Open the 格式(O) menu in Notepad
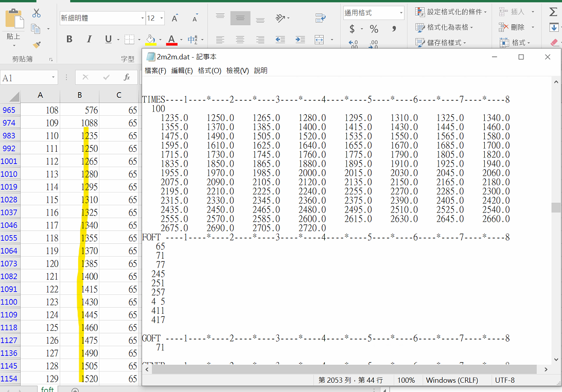The height and width of the screenshot is (392, 562). pos(209,70)
